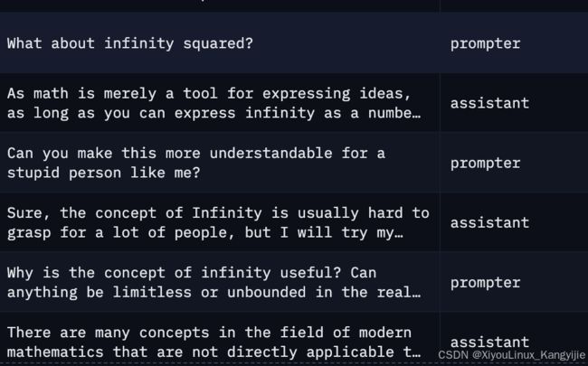Expand truncated ellipsis after 'directly applicable t'
This screenshot has height=366, width=588.
pos(416,353)
